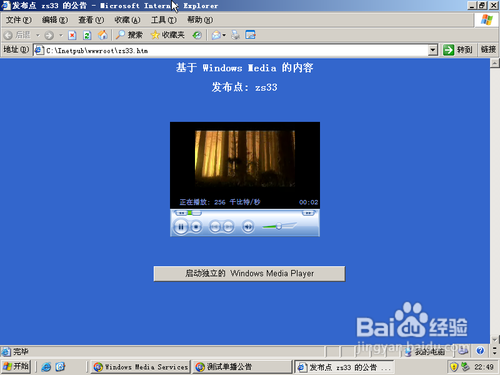The width and height of the screenshot is (500, 375).
Task: Open the Back history dropdown arrow
Action: coord(37,35)
